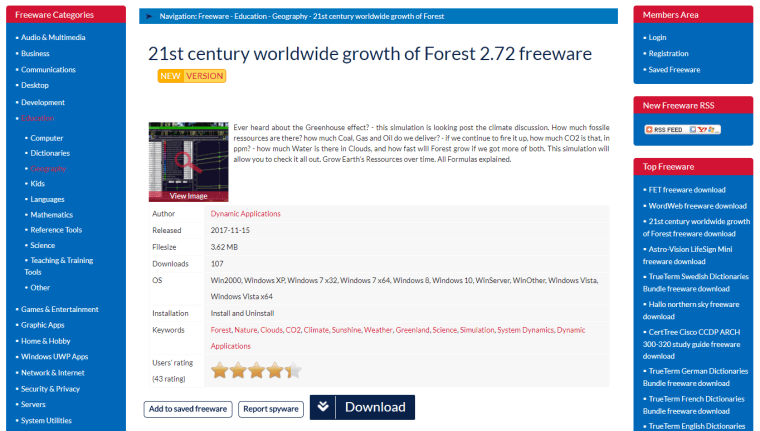This screenshot has height=431, width=760.
Task: Open CertTree Cisco CCDP ARCH study guide link
Action: click(x=692, y=344)
